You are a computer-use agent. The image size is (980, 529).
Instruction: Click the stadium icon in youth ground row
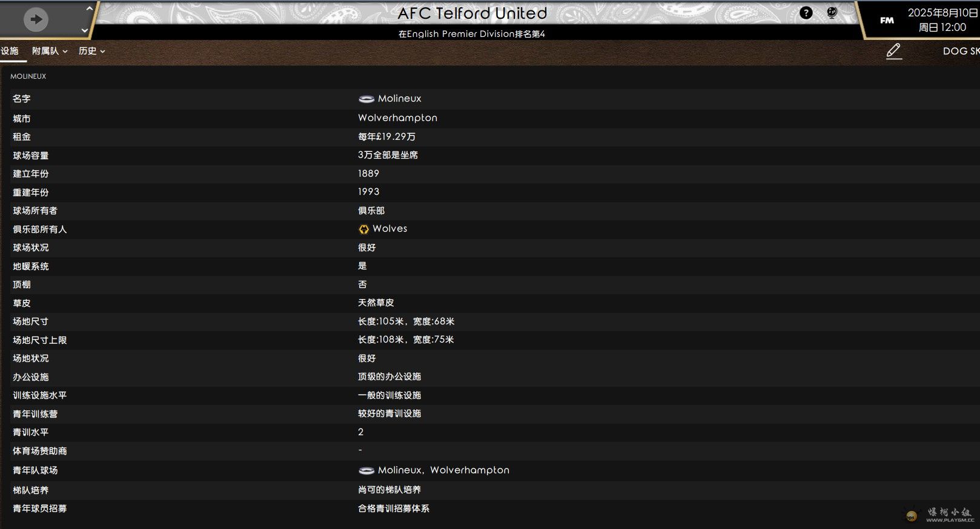click(366, 470)
